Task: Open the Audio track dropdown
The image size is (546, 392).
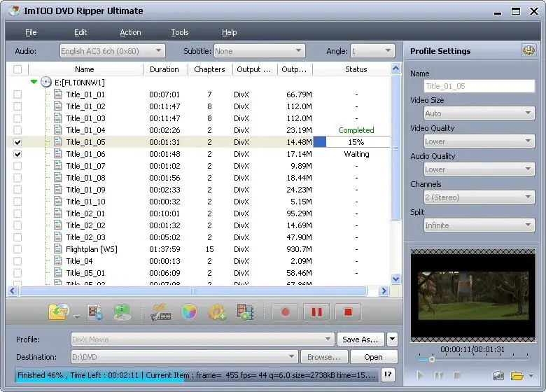Action: [112, 51]
